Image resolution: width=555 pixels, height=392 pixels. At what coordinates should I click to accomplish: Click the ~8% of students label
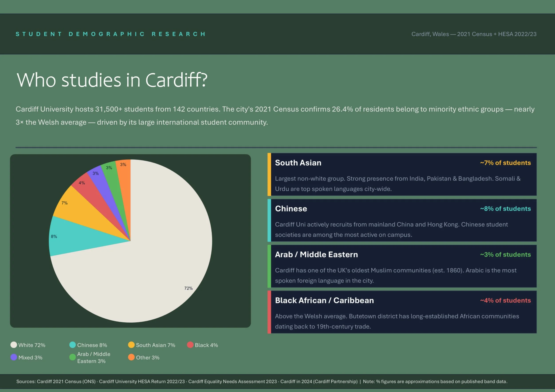[x=505, y=209]
